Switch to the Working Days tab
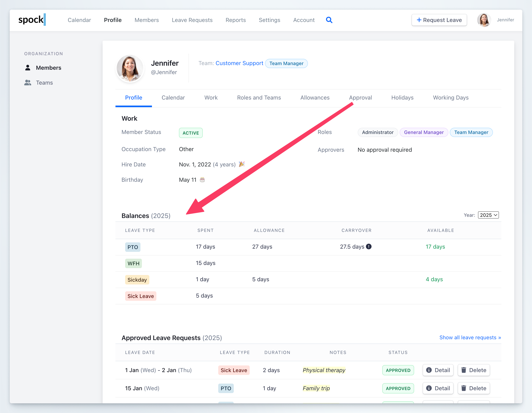 (x=451, y=97)
